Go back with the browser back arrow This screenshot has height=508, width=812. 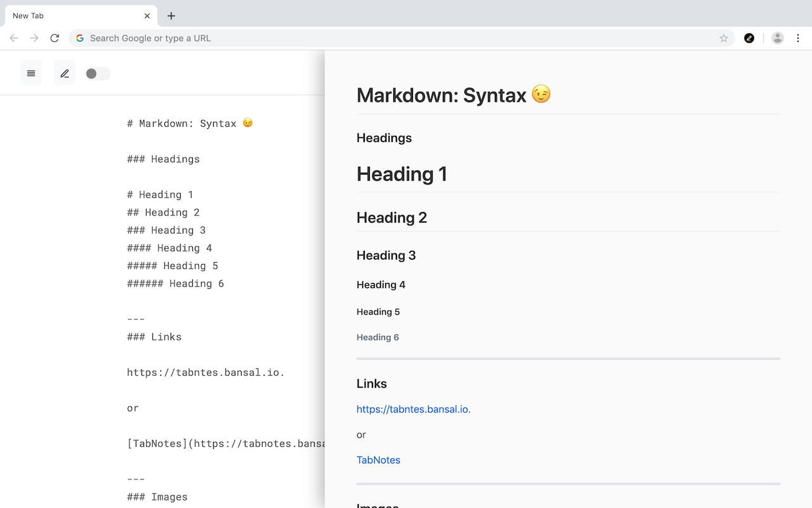[x=14, y=38]
